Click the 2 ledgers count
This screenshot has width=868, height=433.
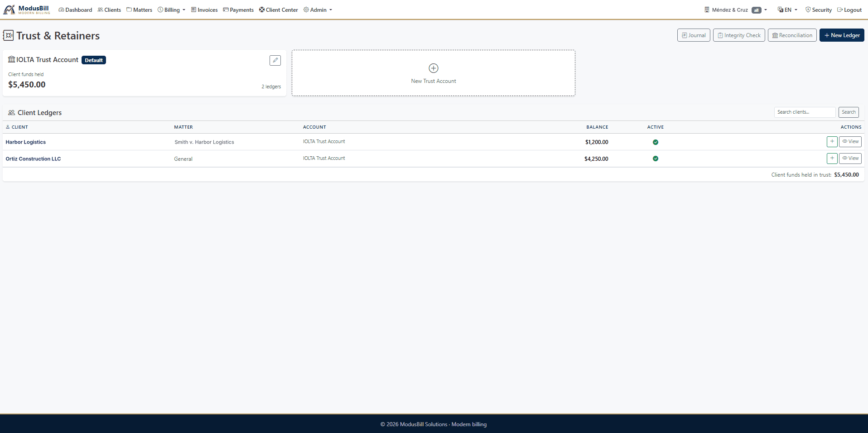[x=271, y=87]
